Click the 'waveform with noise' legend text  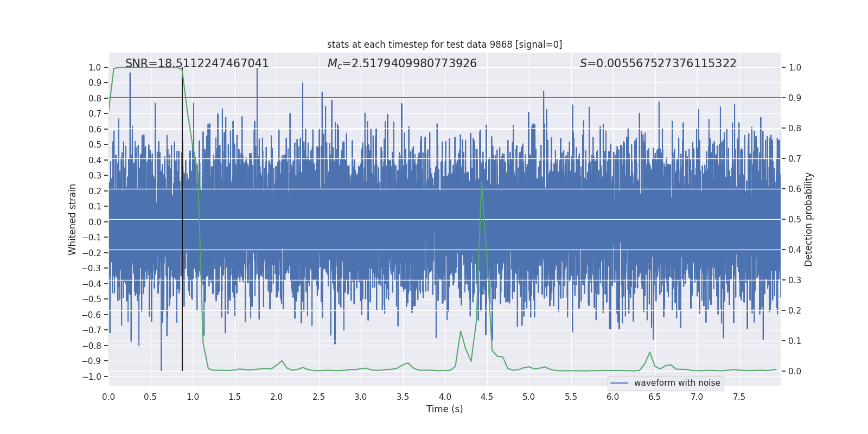[677, 383]
